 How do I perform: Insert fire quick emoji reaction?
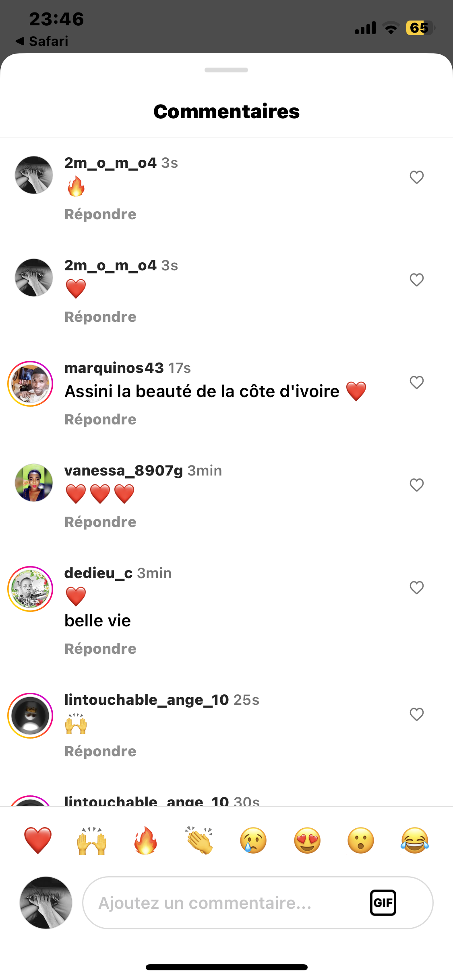(145, 840)
